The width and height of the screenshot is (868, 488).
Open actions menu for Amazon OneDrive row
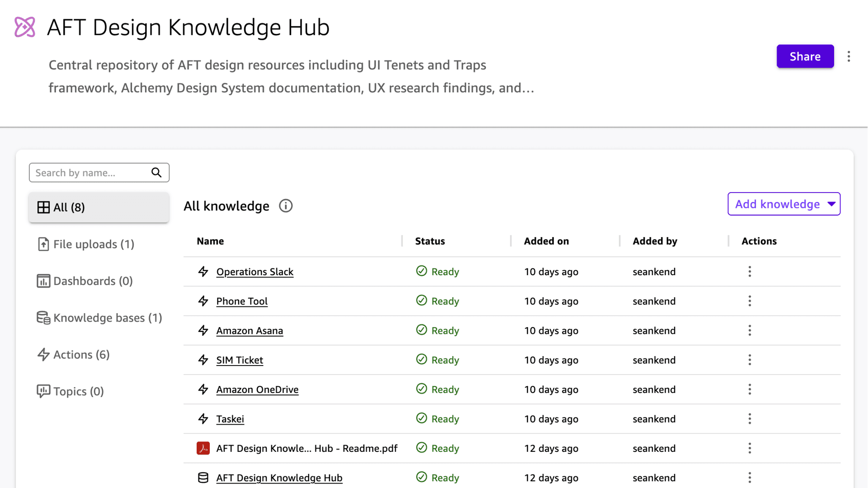pos(750,389)
